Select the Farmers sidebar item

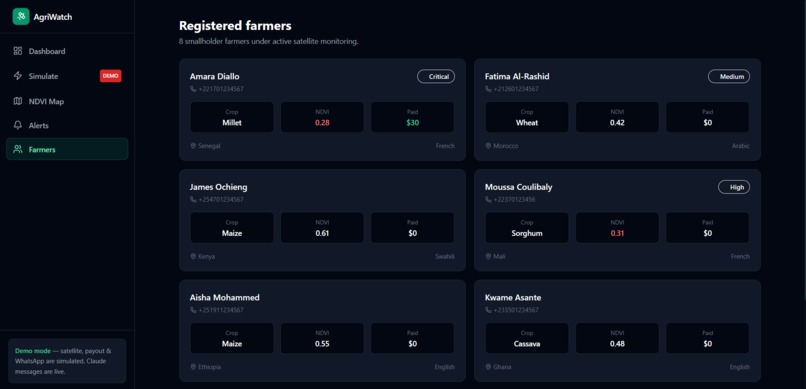tap(67, 150)
